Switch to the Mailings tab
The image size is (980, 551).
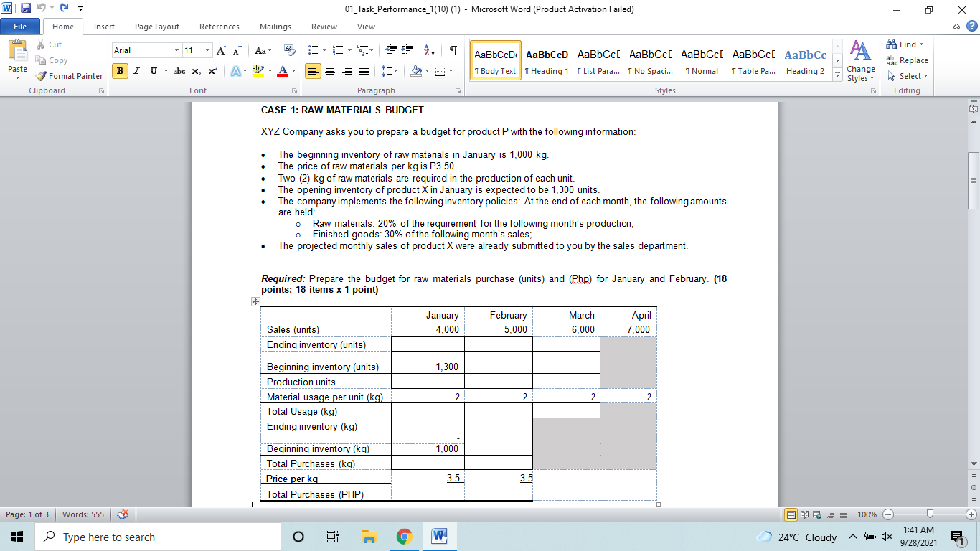pyautogui.click(x=275, y=27)
